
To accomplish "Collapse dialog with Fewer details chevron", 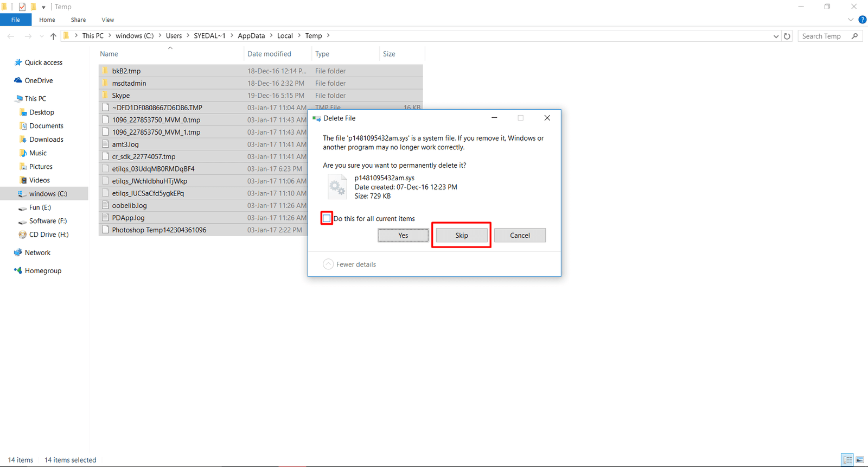I will point(328,264).
